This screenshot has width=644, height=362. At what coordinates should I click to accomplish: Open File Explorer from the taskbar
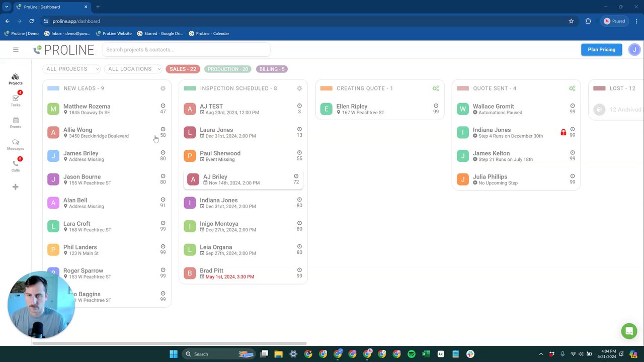click(278, 354)
